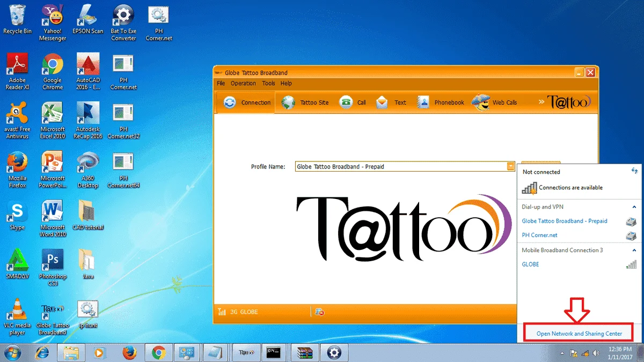Open A360 Desktop shortcut
Viewport: 644px width, 362px height.
[x=88, y=169]
